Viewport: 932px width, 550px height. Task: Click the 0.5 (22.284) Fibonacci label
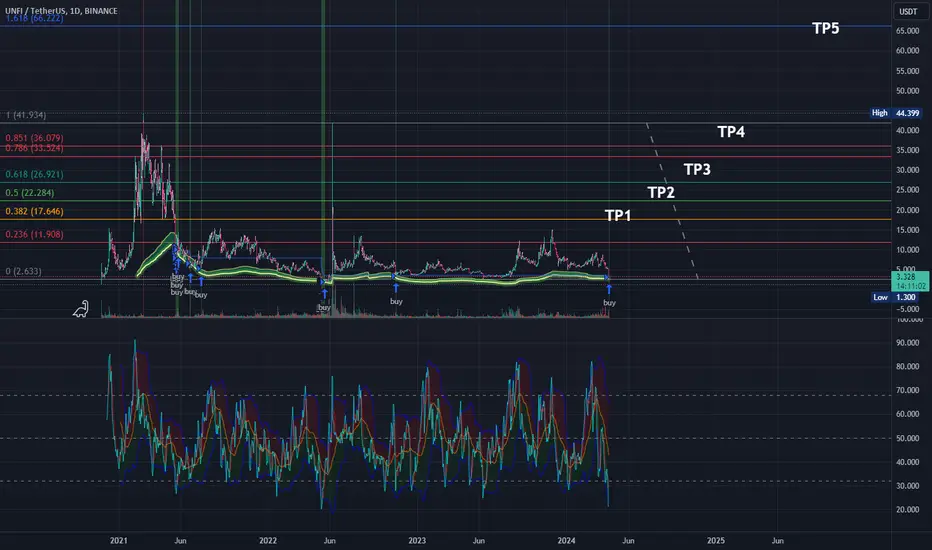coord(30,193)
